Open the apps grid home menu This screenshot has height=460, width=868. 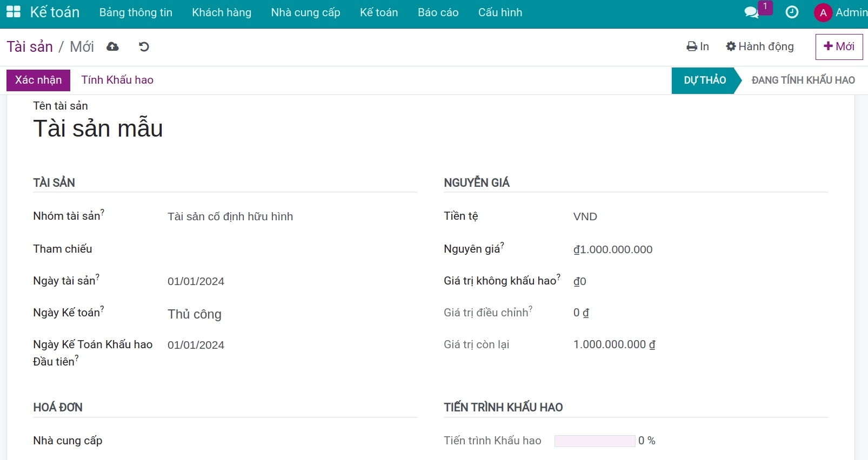click(x=13, y=12)
